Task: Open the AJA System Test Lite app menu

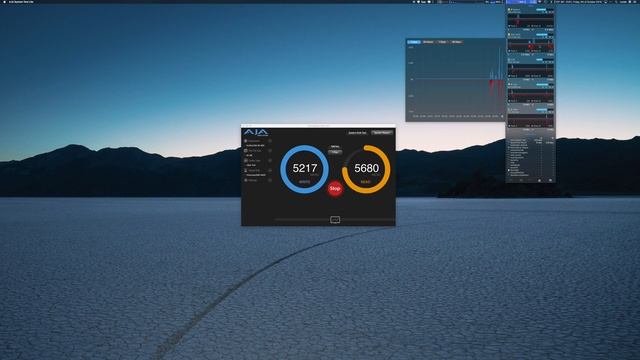Action: (x=21, y=2)
